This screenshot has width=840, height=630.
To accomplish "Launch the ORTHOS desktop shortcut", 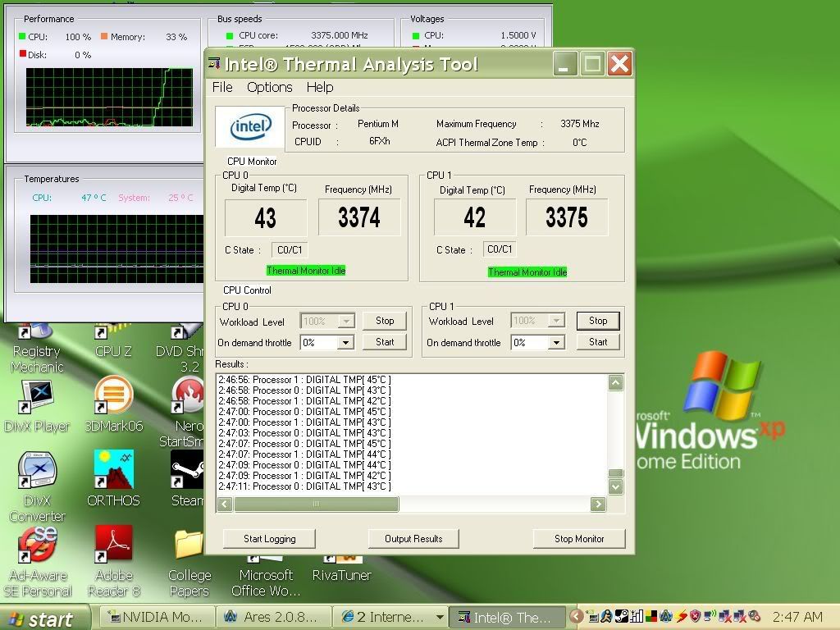I will point(113,478).
